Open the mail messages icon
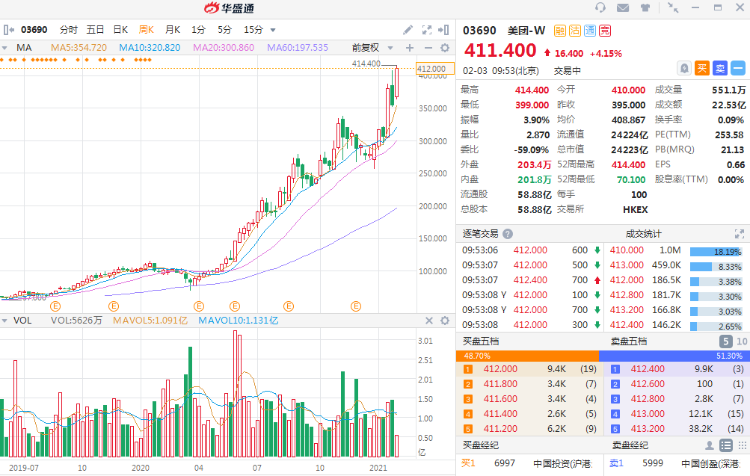Viewport: 750px width, 476px height. click(x=623, y=8)
